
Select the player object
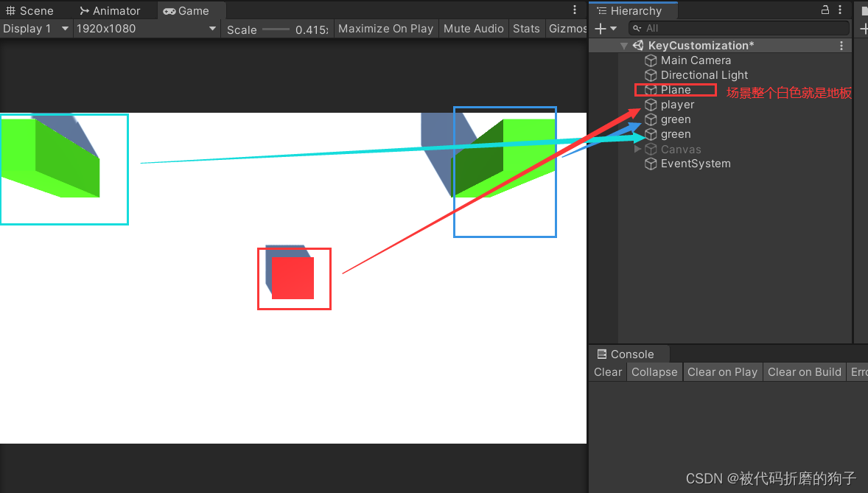[677, 105]
